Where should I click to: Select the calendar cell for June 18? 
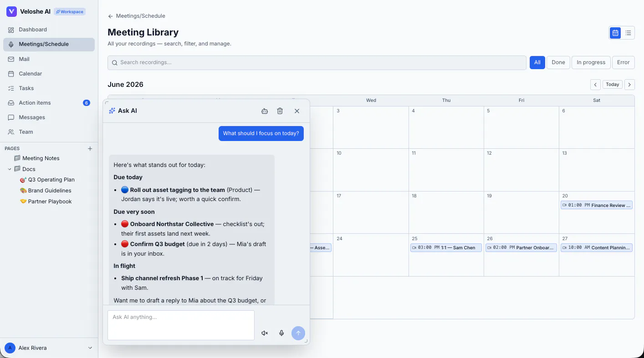click(446, 212)
